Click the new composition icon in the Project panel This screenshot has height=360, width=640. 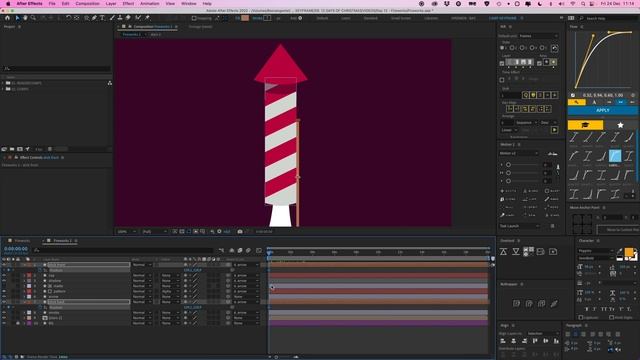(x=20, y=149)
